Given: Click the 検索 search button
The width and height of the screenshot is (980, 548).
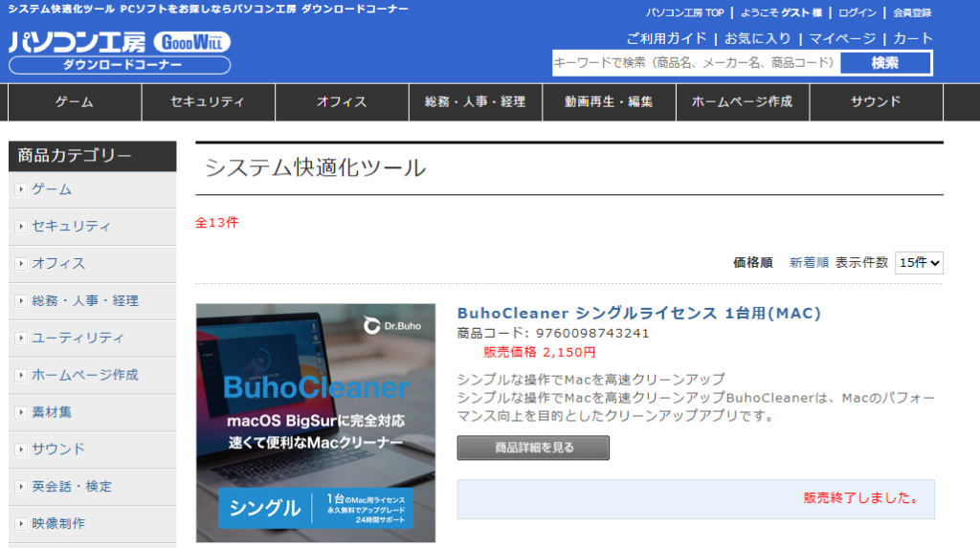Looking at the screenshot, I should pyautogui.click(x=885, y=63).
